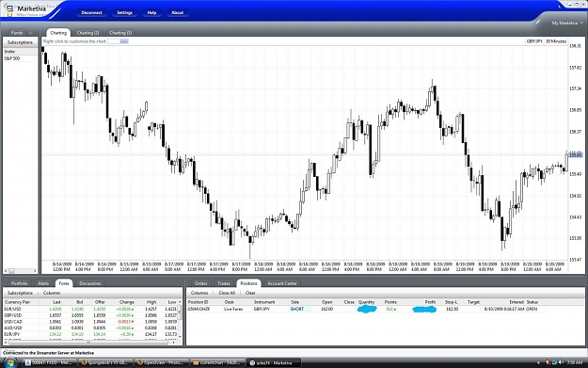Click the SHORT side cell of the position
The height and width of the screenshot is (368, 588).
tap(299, 309)
